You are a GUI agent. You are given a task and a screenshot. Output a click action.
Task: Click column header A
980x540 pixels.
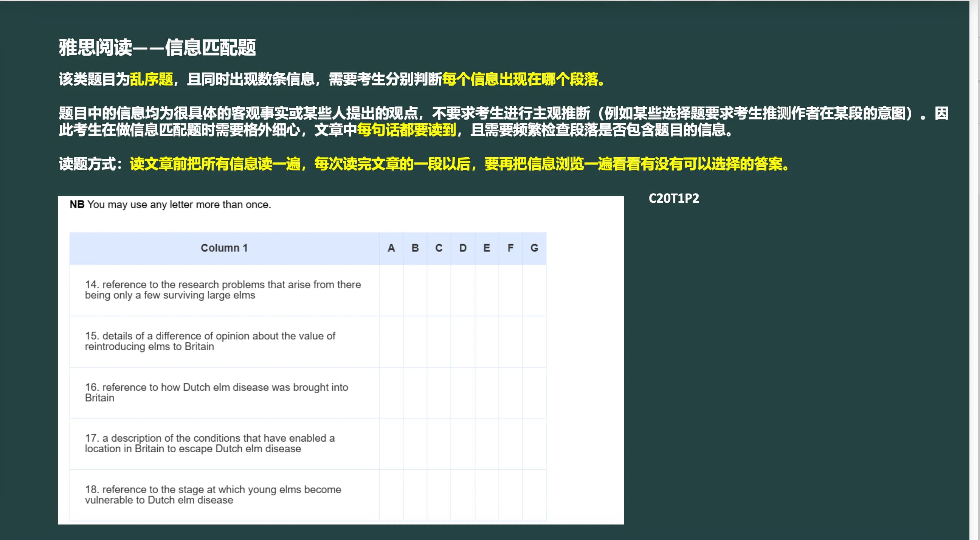(x=391, y=248)
